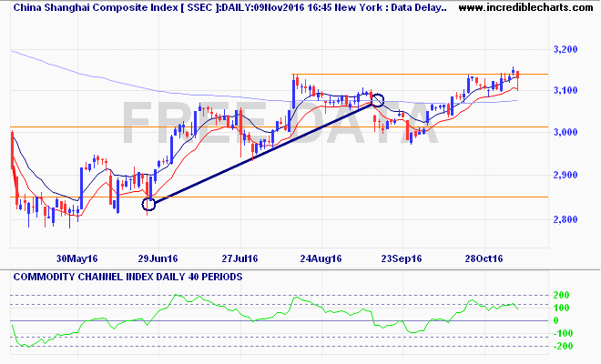
Task: Click the www.incrediblecharts.com text
Action: pyautogui.click(x=526, y=7)
